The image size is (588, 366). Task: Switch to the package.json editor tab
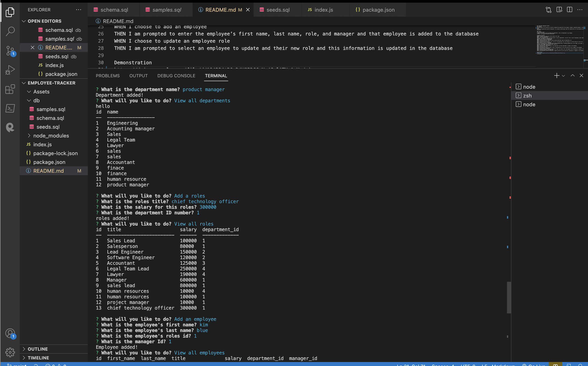[378, 10]
